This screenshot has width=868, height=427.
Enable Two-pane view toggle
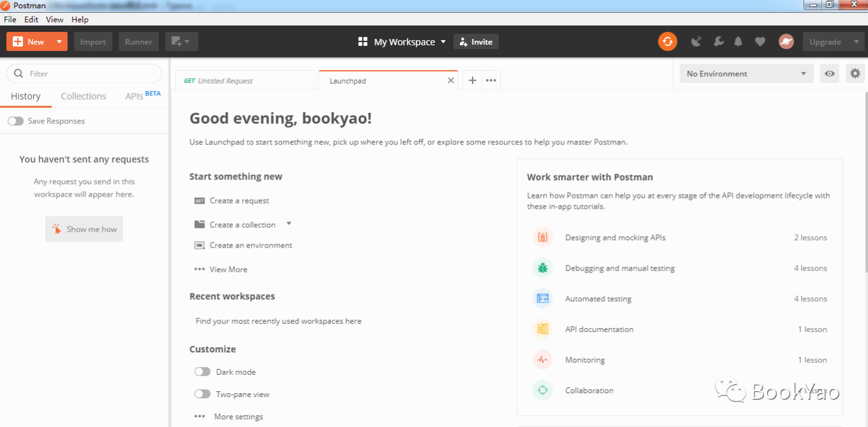tap(202, 394)
